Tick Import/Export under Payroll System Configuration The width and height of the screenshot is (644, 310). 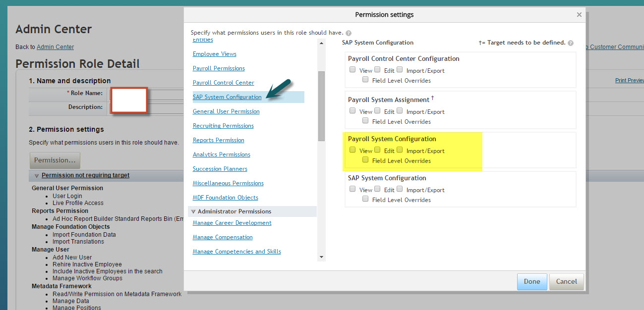[x=400, y=150]
